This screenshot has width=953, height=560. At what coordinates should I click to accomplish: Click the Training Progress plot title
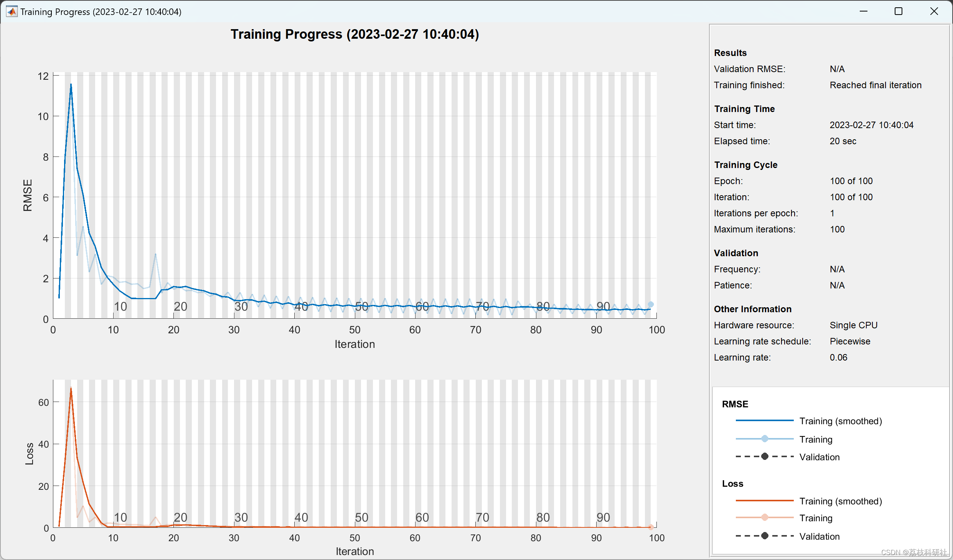(x=354, y=34)
